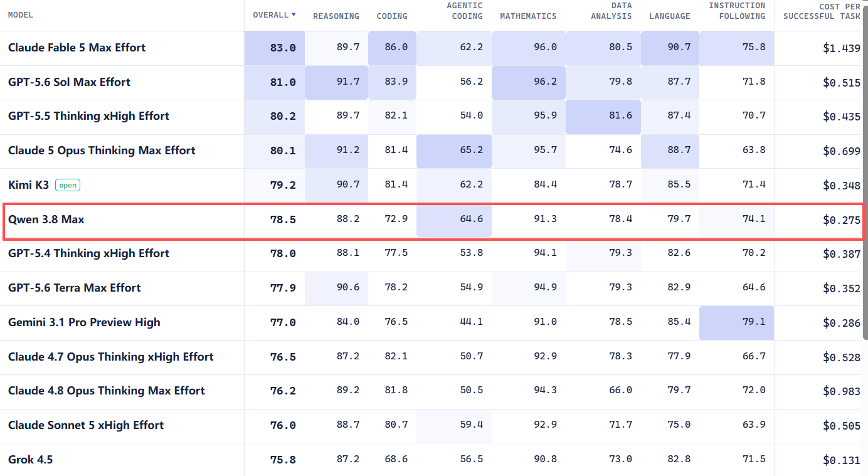
Task: Select GPT-5.6 Sol's reasoning score 91.7
Action: coord(348,82)
